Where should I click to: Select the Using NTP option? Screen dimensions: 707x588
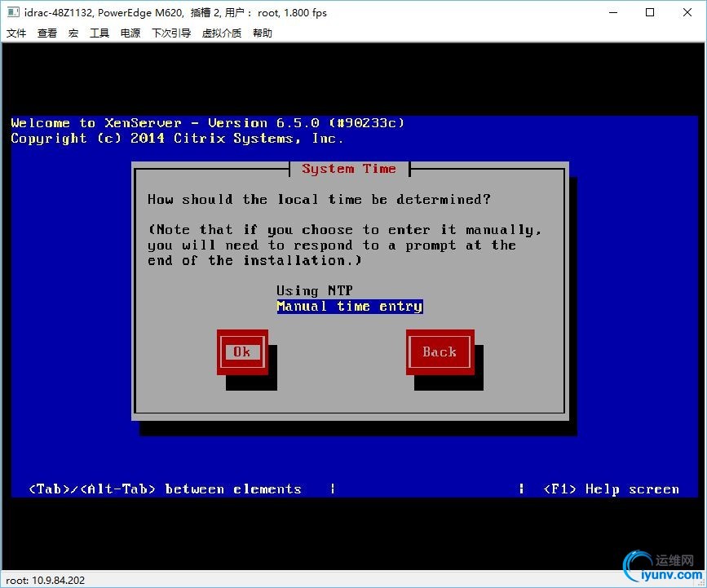(315, 291)
